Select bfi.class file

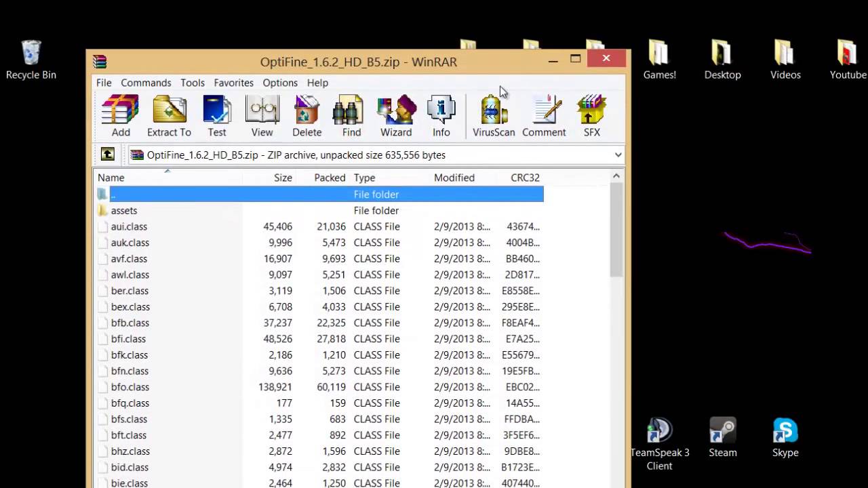pyautogui.click(x=128, y=339)
